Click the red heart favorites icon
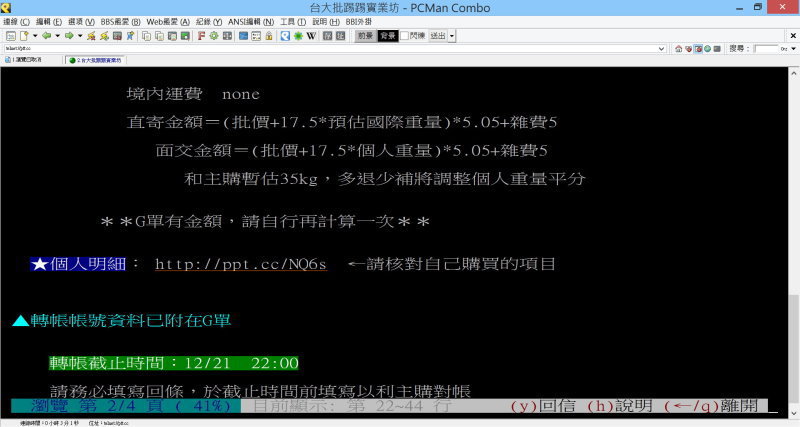 coord(688,48)
